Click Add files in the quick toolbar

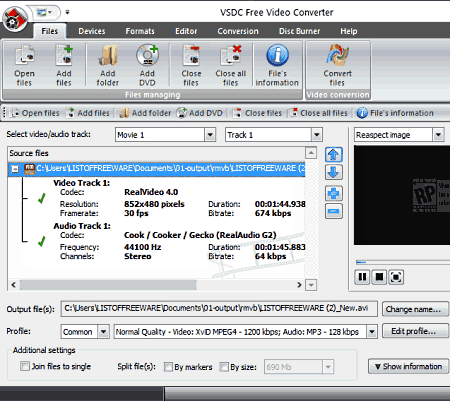[x=88, y=113]
